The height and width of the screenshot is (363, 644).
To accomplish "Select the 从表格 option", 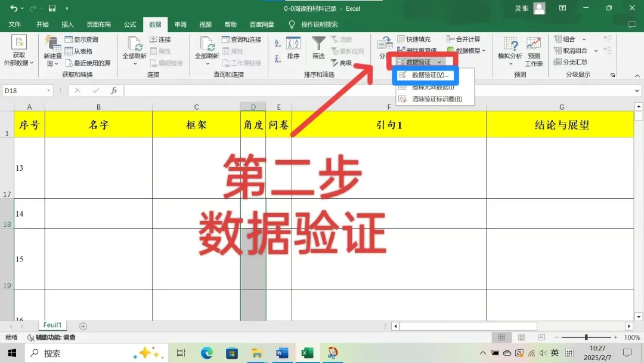I will coord(79,51).
